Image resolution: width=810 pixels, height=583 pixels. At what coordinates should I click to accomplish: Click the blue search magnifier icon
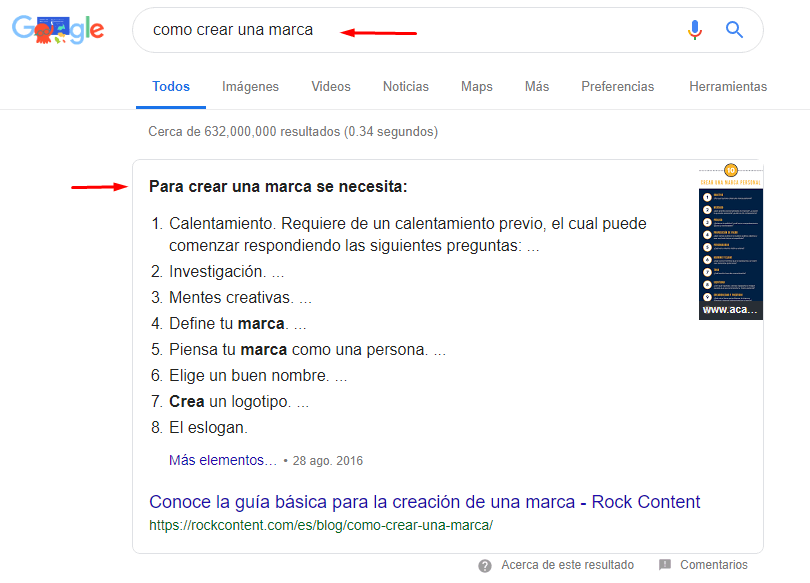coord(734,30)
